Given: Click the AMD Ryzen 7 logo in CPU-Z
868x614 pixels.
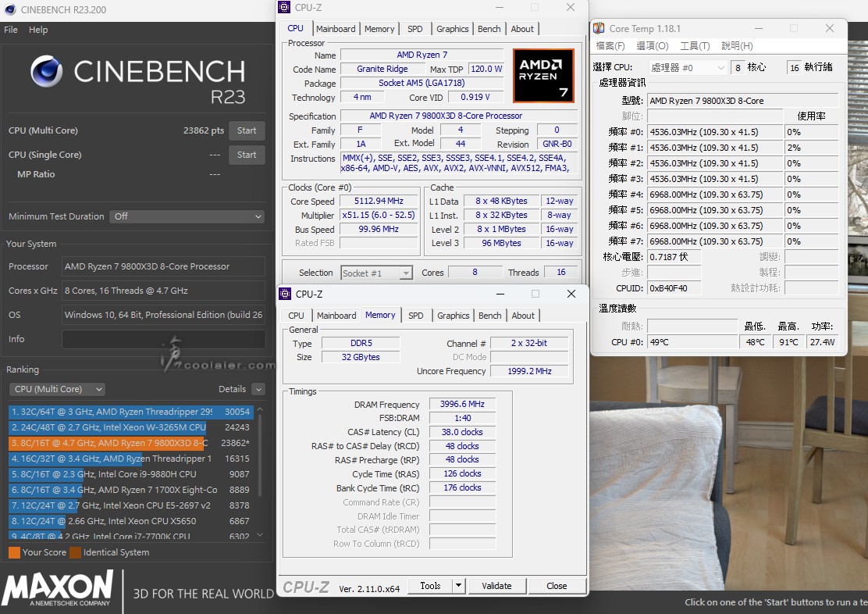Looking at the screenshot, I should [x=543, y=75].
